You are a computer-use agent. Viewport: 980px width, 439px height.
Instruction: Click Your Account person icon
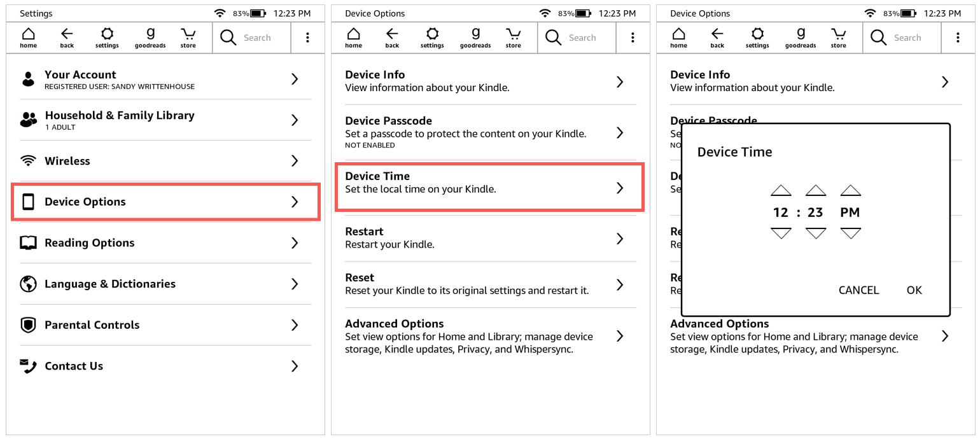click(28, 79)
